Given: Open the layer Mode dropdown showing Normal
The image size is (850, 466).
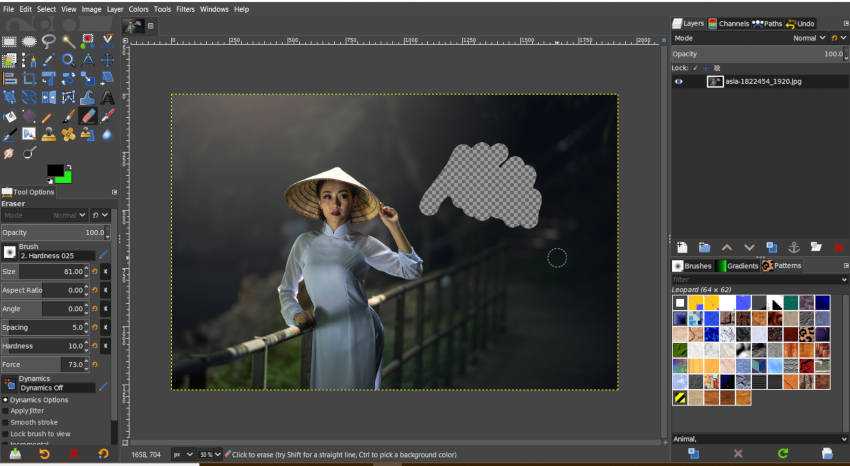Looking at the screenshot, I should point(805,38).
